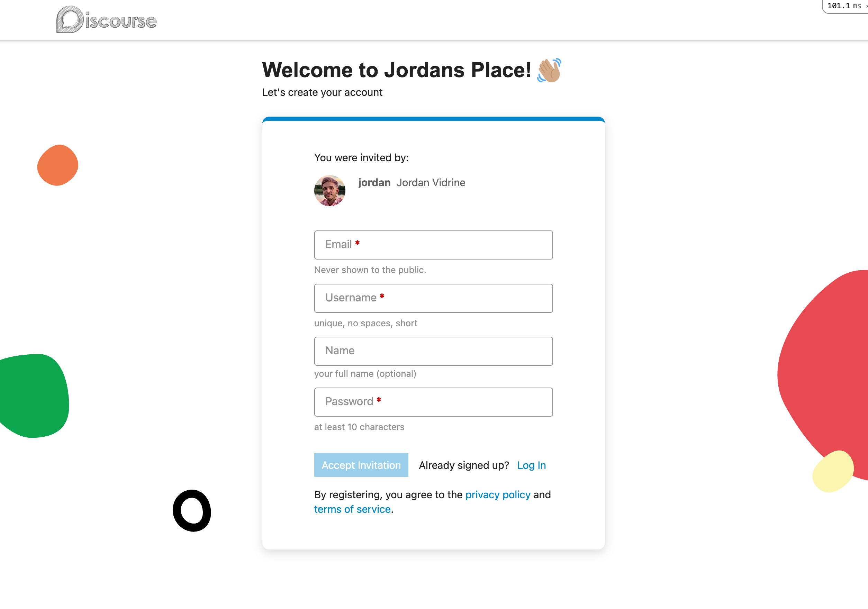Screen dimensions: 868x609
Task: Click the green decorative blob
Action: click(x=33, y=396)
